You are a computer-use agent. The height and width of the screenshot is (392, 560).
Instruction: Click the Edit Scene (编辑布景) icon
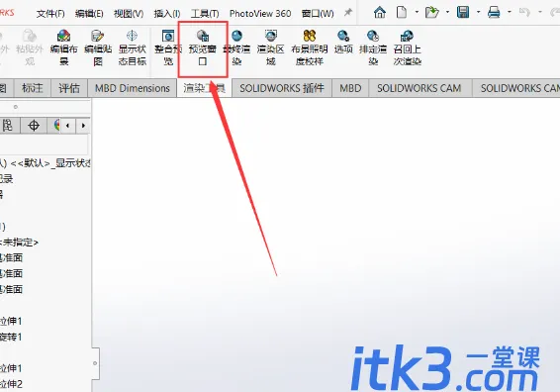(x=63, y=36)
